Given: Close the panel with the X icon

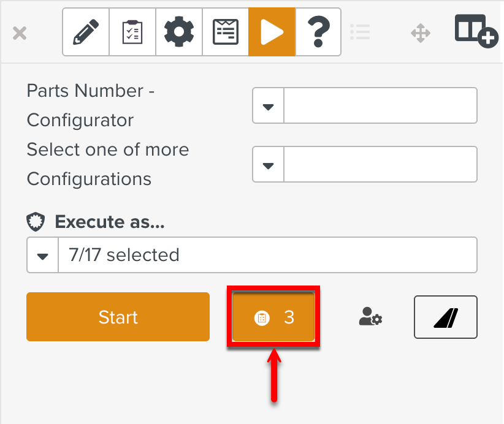Looking at the screenshot, I should 20,32.
